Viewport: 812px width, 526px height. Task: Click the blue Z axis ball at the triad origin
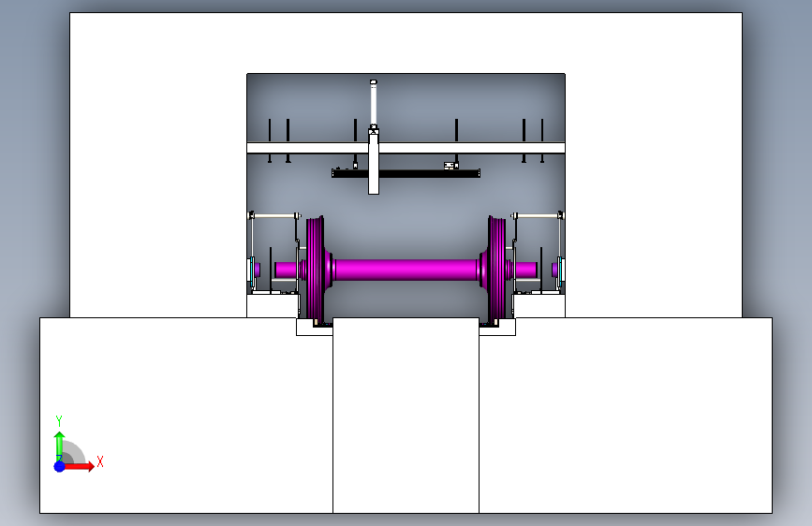tap(59, 466)
